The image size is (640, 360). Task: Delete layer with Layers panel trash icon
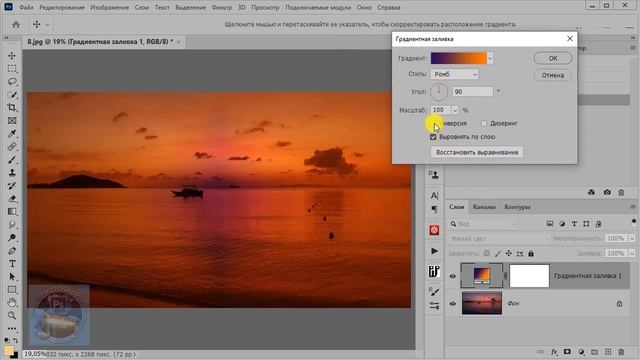coord(621,352)
